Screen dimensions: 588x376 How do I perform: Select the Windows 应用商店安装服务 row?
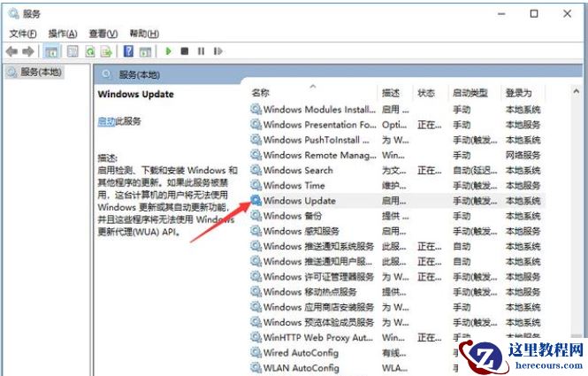point(397,307)
